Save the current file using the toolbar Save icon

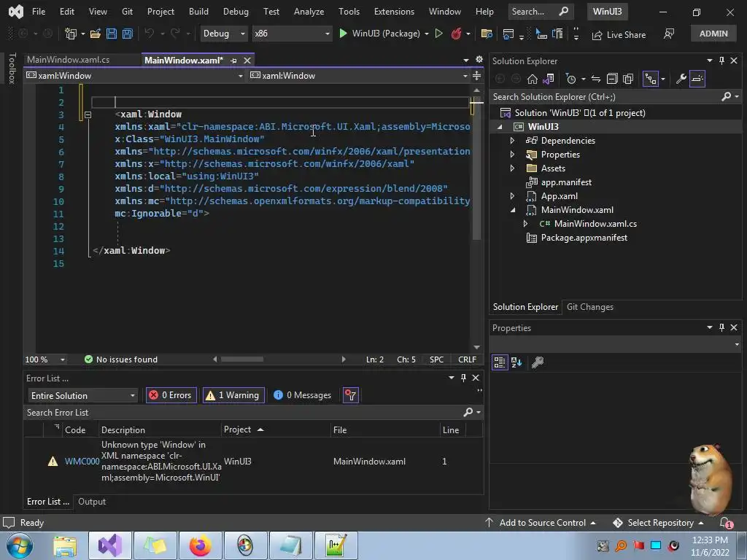pos(112,34)
